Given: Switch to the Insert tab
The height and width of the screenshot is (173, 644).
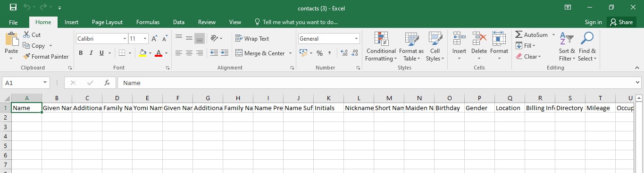Looking at the screenshot, I should 71,22.
